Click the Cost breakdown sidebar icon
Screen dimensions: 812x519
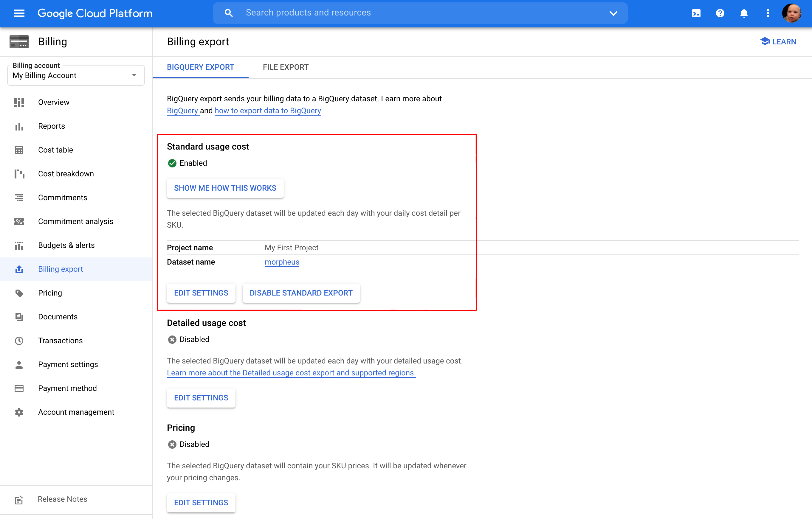(x=19, y=174)
